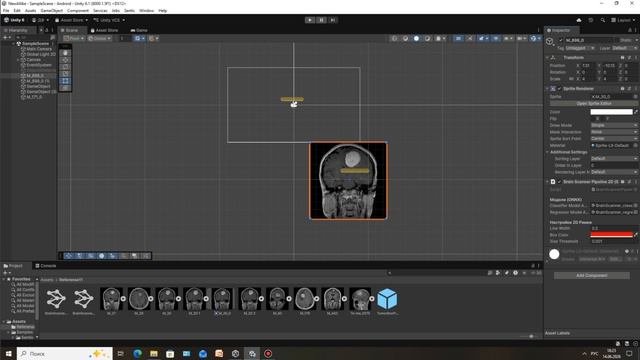Open the Sorting Layer dropdown
Screen dimensions: 640x360
point(614,158)
